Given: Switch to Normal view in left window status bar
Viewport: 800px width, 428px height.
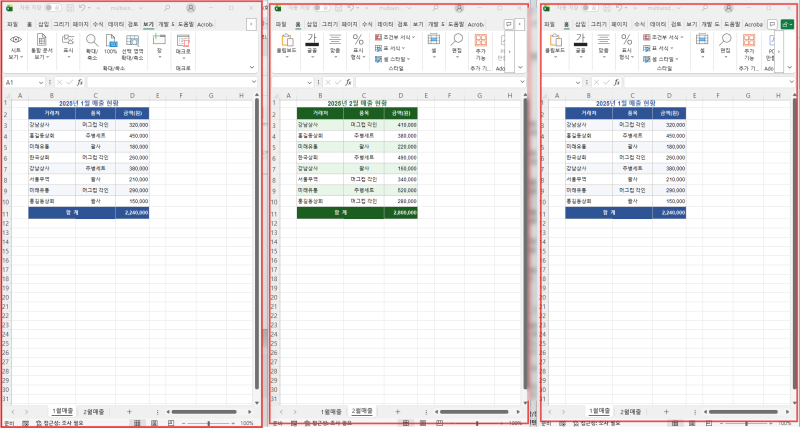Looking at the screenshot, I should coord(137,423).
